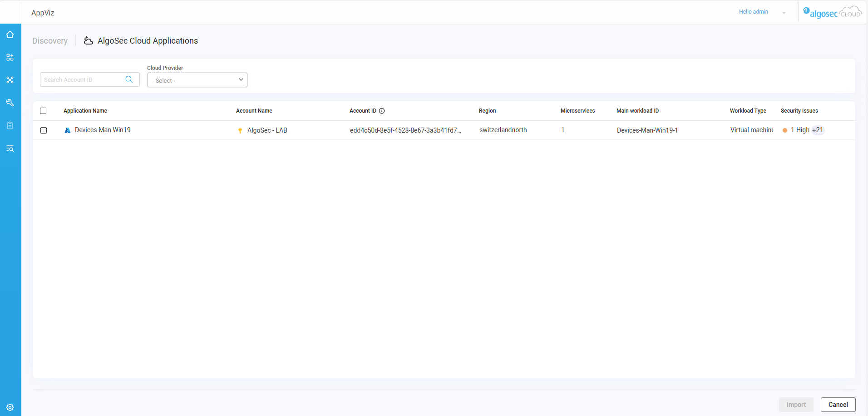
Task: Toggle the select-all checkbox in table header
Action: 43,111
